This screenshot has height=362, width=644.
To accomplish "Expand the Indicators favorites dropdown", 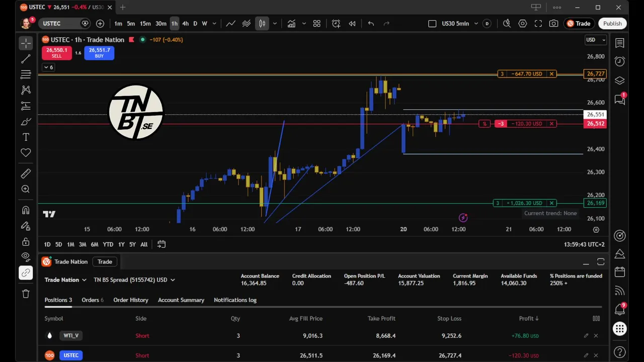I will [304, 24].
